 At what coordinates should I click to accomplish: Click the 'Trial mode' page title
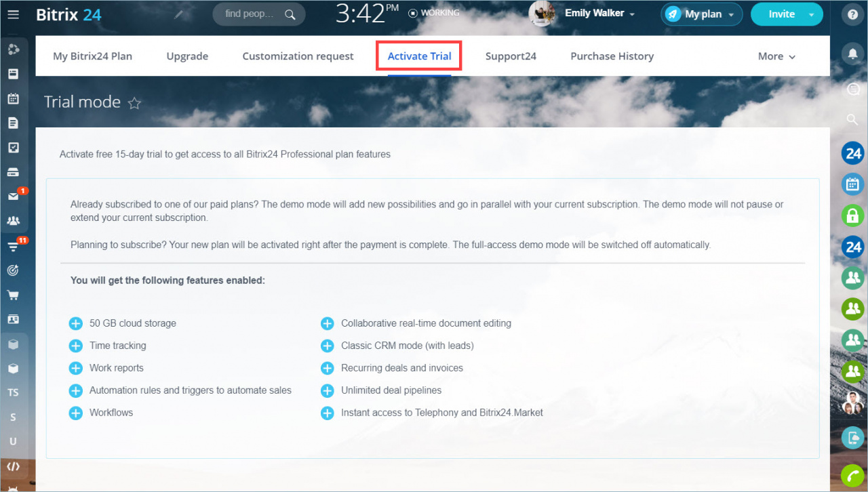(x=82, y=102)
